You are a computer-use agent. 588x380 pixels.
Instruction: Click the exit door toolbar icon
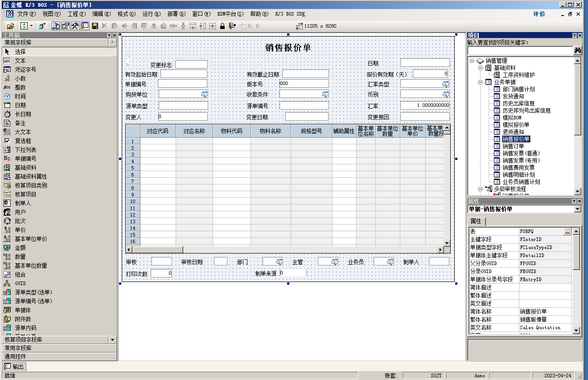tap(232, 26)
